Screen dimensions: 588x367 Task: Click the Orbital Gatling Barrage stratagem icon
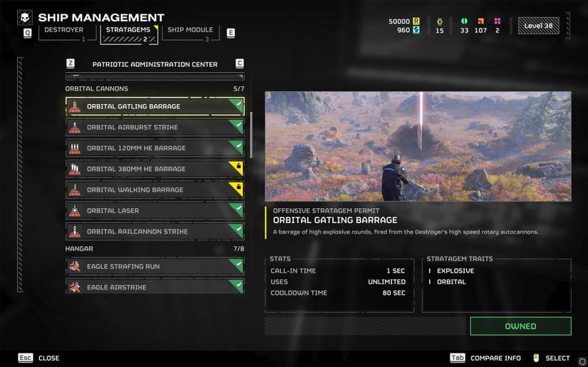click(x=75, y=106)
